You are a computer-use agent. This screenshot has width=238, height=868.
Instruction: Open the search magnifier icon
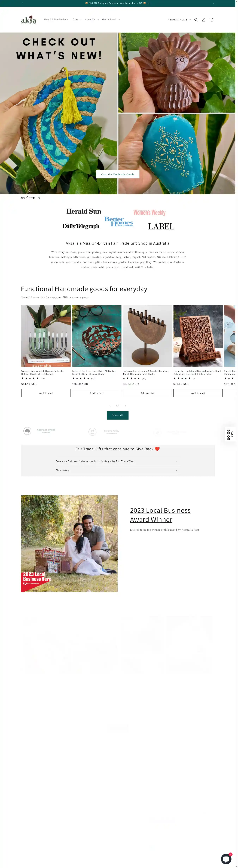coord(196,20)
